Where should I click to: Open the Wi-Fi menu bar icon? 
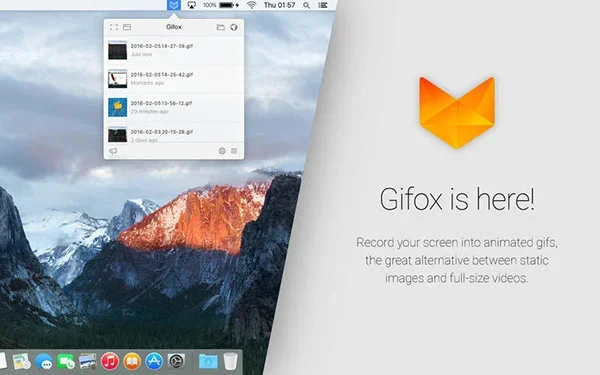[251, 5]
